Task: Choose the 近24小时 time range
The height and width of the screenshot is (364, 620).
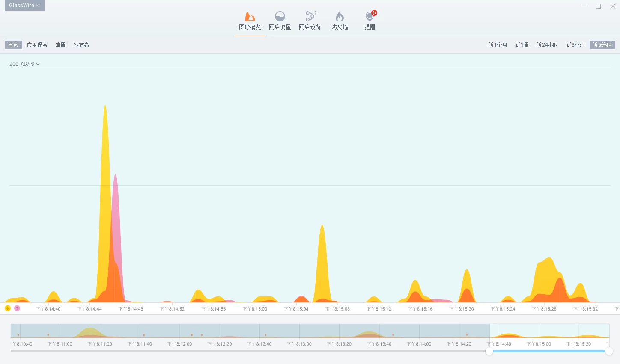Action: [547, 45]
